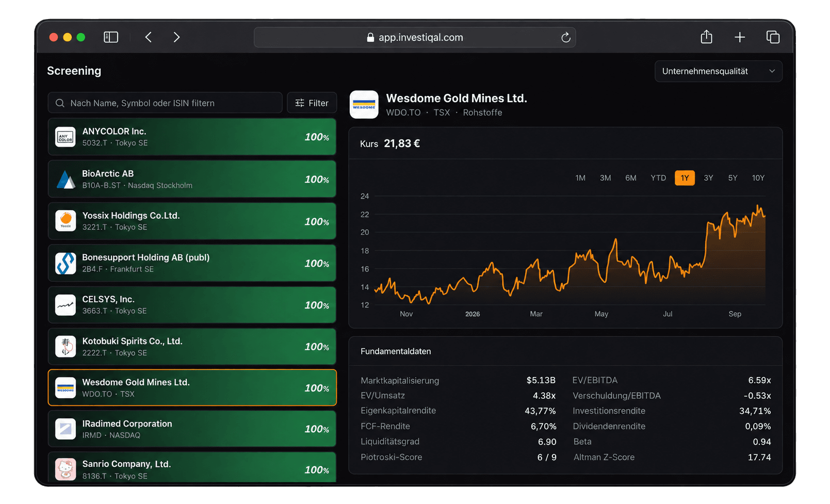
Task: Click the ANYCOLOR Inc. 100% score
Action: click(317, 137)
